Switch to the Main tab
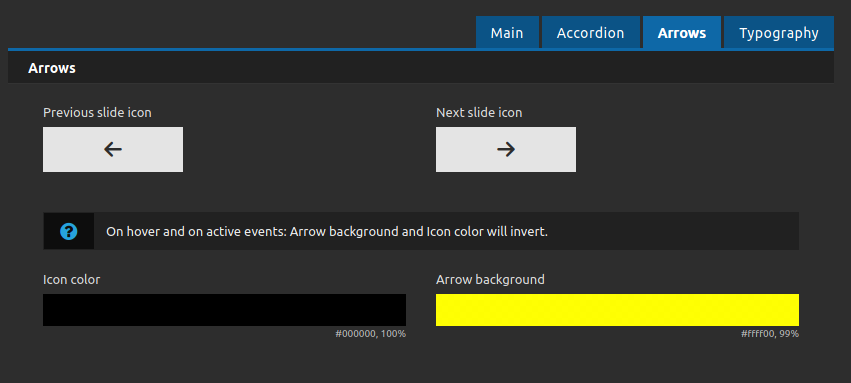 tap(507, 33)
